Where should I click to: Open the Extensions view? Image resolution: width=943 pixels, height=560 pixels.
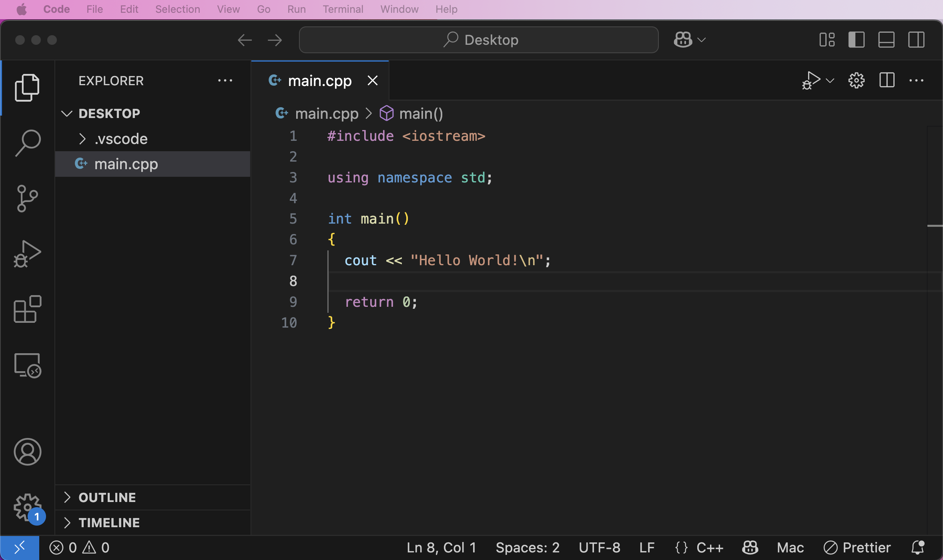tap(28, 309)
